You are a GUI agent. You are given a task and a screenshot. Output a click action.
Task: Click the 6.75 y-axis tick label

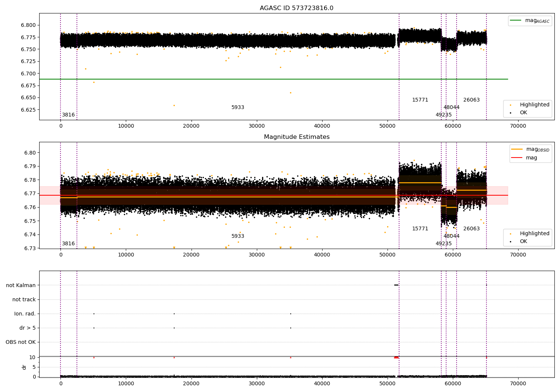point(30,221)
